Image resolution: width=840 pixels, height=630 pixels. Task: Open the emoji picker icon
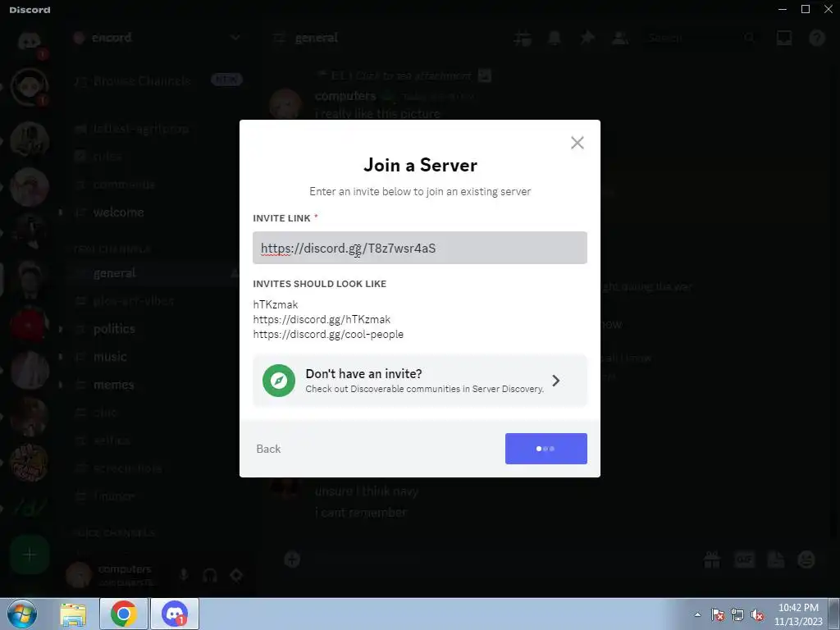click(x=806, y=559)
